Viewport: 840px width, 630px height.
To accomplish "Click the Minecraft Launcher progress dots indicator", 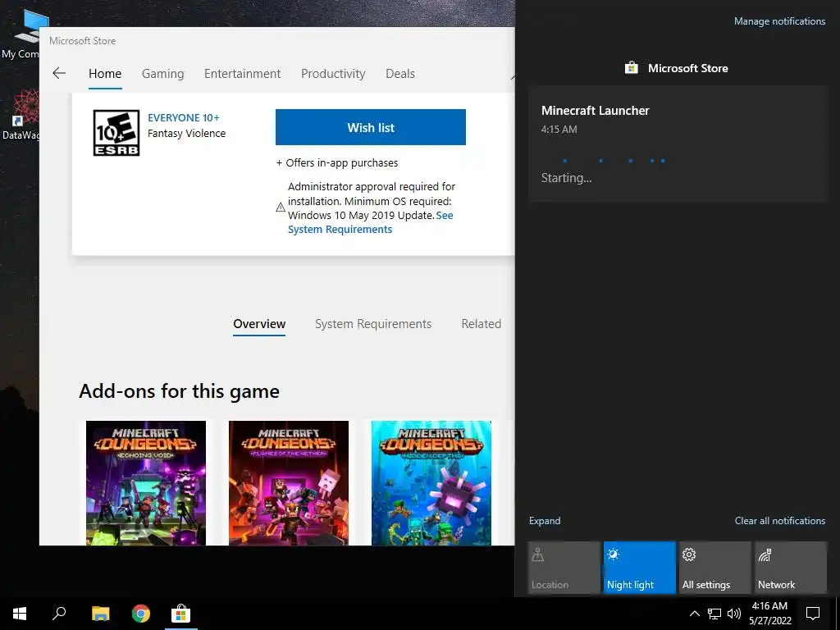I will tap(614, 160).
